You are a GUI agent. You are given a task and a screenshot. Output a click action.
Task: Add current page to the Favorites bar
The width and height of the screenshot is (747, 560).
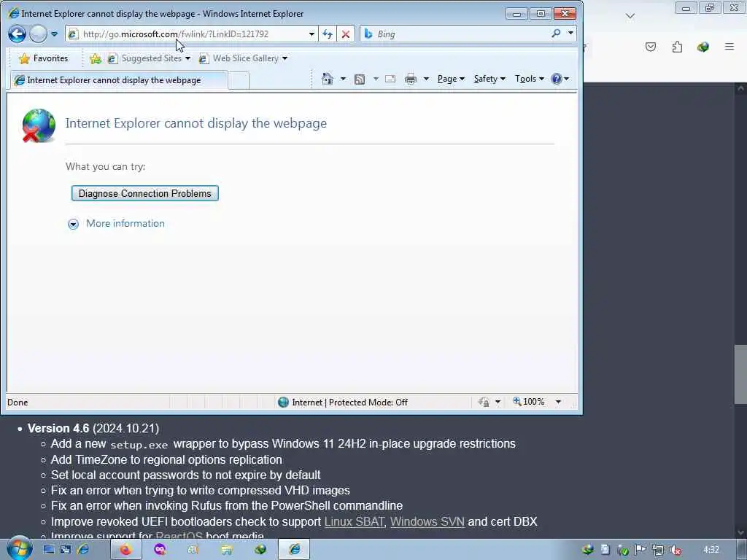tap(96, 58)
